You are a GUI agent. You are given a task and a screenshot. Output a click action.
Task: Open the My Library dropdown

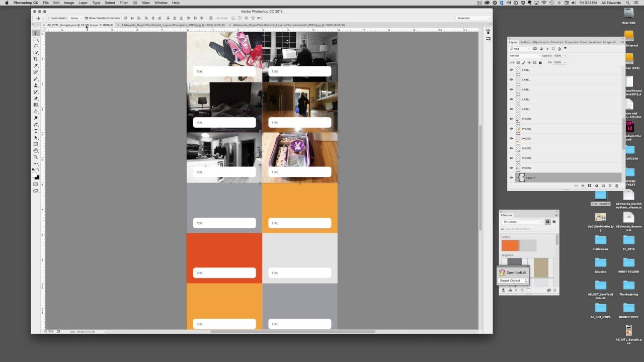point(522,222)
